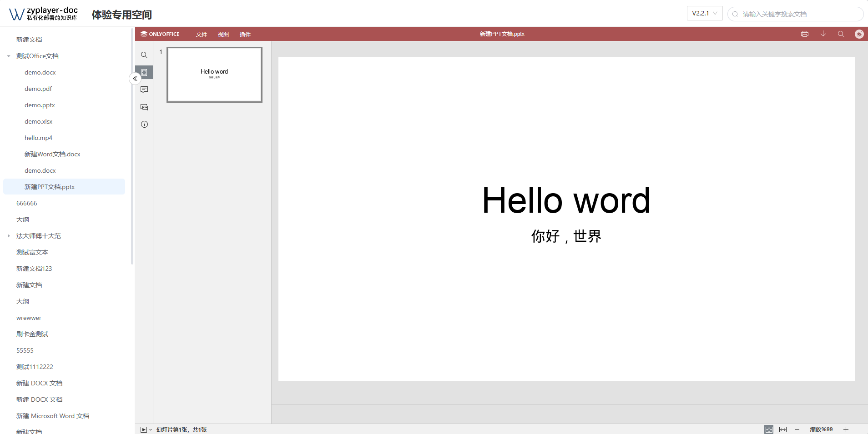This screenshot has height=434, width=868.
Task: Open the 视图 menu
Action: tap(223, 34)
